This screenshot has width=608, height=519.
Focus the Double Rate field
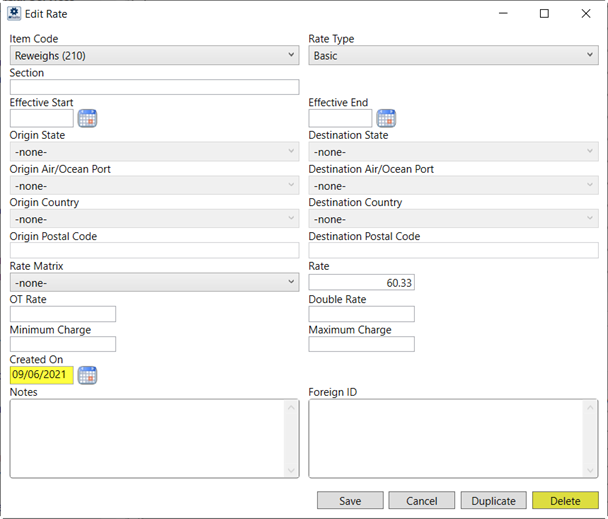point(361,314)
